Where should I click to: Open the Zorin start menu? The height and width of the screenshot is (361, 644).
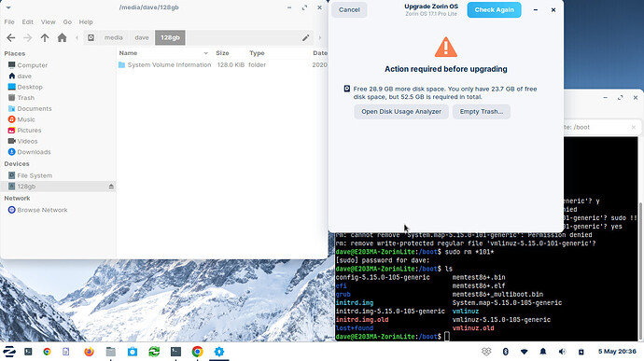click(9, 352)
